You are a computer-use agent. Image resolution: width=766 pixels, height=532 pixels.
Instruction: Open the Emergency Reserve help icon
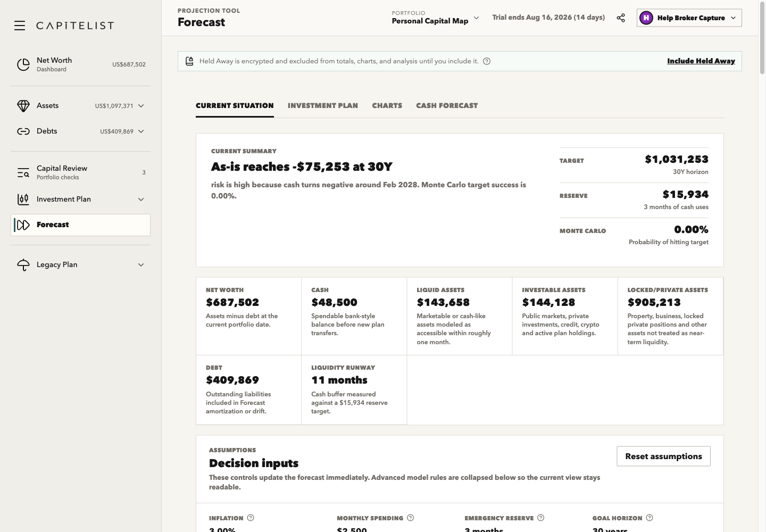[540, 518]
